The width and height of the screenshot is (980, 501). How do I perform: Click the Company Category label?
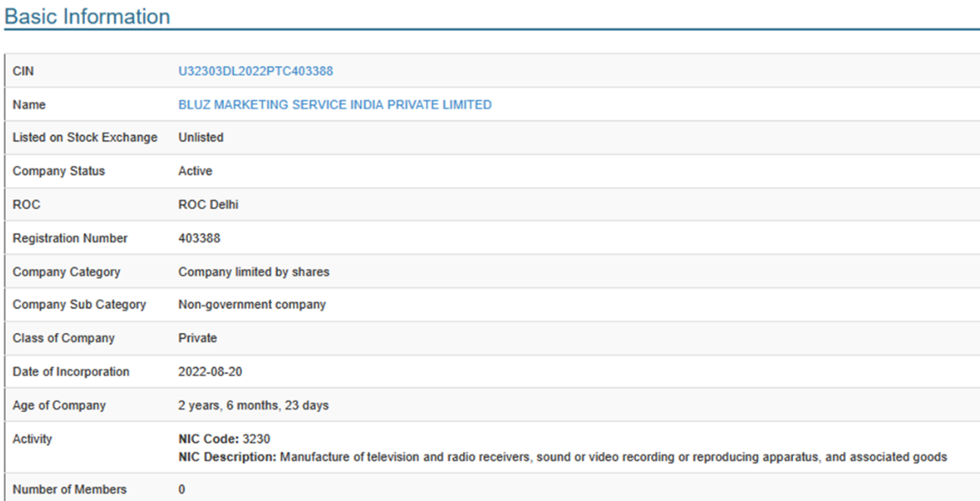pos(66,272)
